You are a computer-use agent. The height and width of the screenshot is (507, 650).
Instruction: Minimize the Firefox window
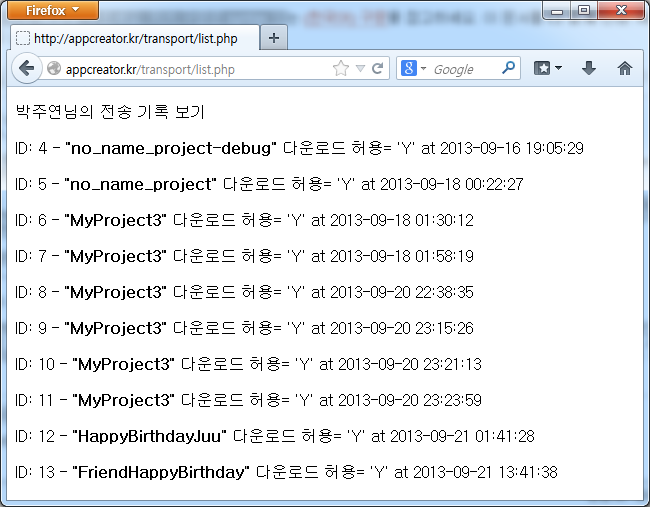click(x=557, y=10)
